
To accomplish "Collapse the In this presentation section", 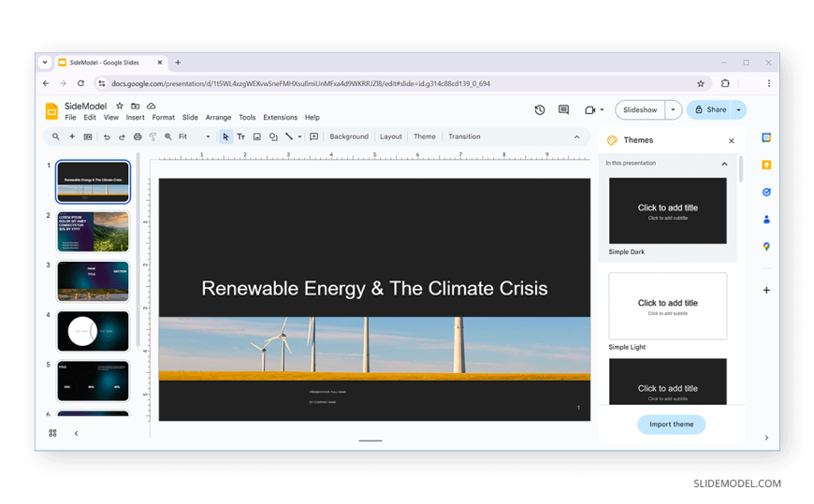I will (x=724, y=164).
